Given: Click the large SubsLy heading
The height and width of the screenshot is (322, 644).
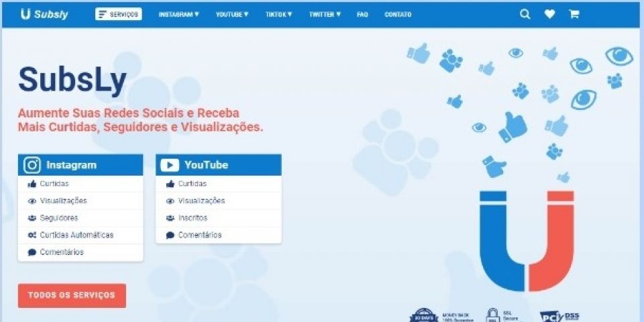Looking at the screenshot, I should 72,81.
